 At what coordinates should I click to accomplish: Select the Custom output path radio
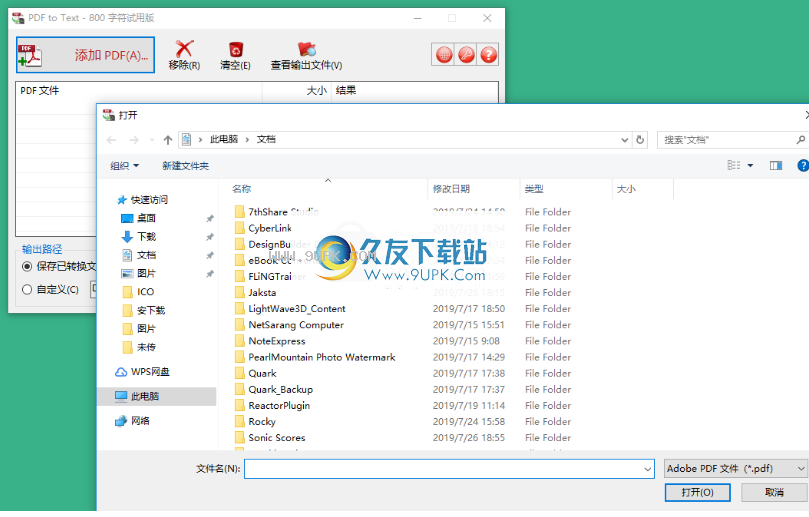[27, 289]
